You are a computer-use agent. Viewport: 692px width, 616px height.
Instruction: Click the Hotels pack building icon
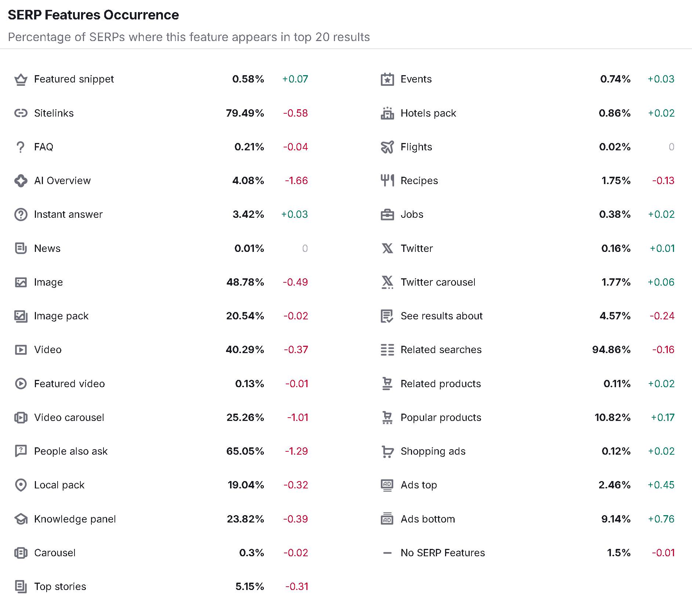[x=387, y=113]
